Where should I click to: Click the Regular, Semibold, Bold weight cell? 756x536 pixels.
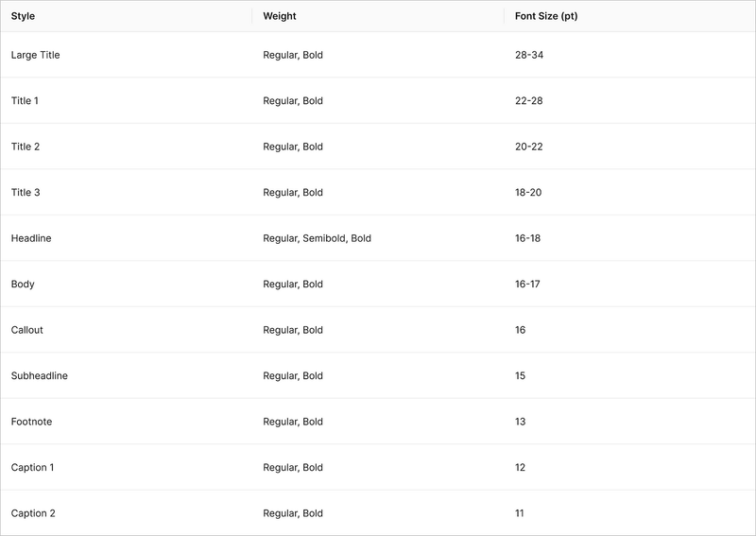[318, 238]
